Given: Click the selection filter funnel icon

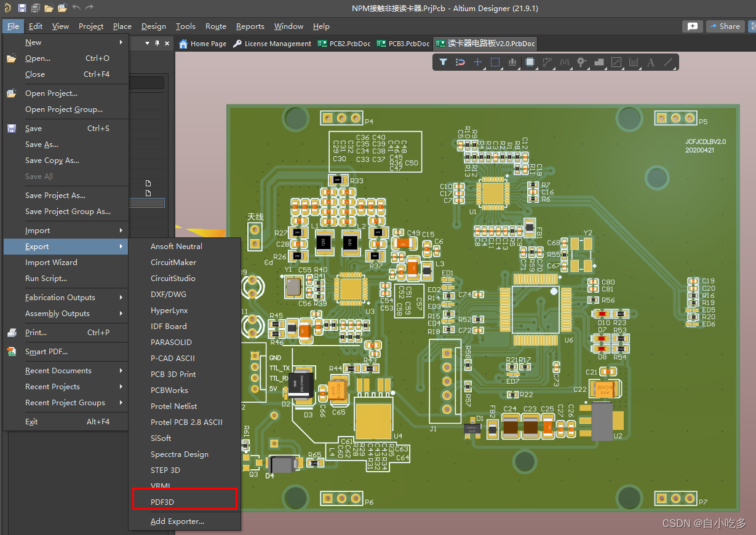Looking at the screenshot, I should [443, 62].
